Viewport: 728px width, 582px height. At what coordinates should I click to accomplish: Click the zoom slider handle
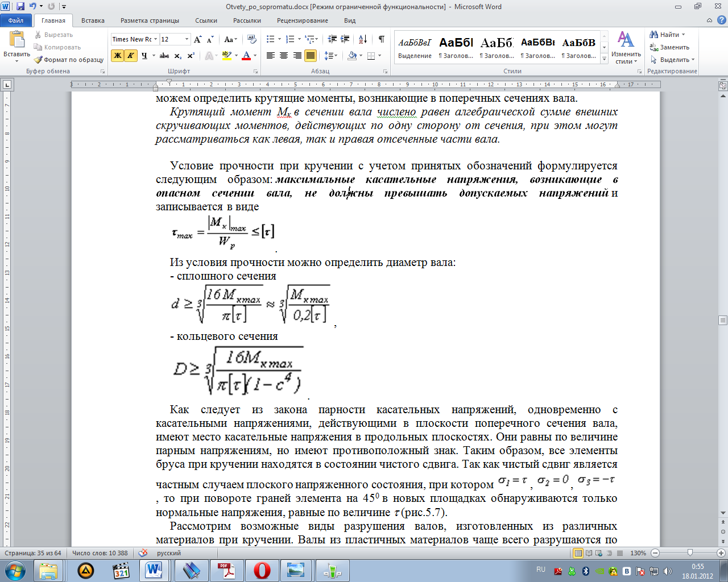pos(690,553)
